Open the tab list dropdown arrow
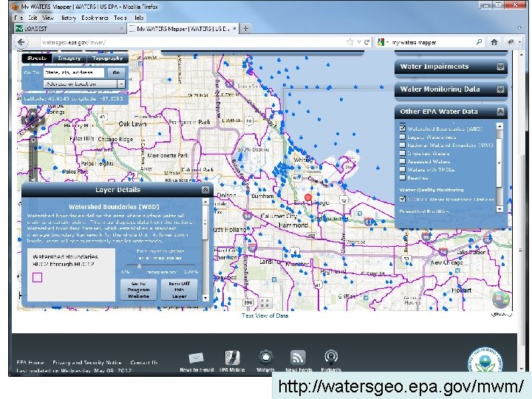The image size is (532, 399). tap(519, 29)
